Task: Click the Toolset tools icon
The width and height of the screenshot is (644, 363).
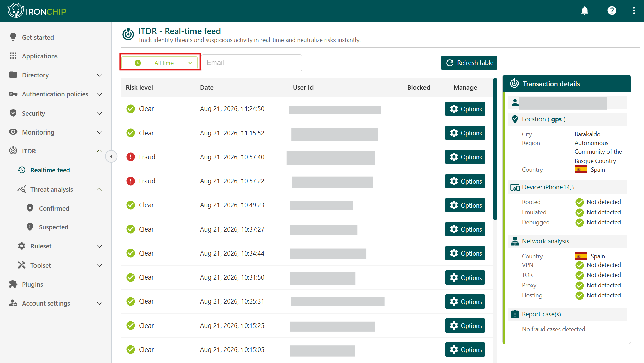Action: [x=22, y=265]
